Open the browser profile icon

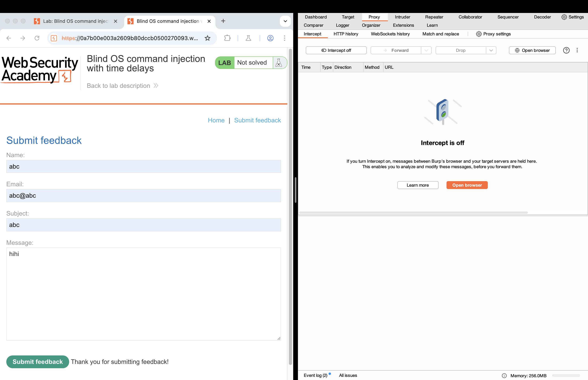(x=270, y=38)
